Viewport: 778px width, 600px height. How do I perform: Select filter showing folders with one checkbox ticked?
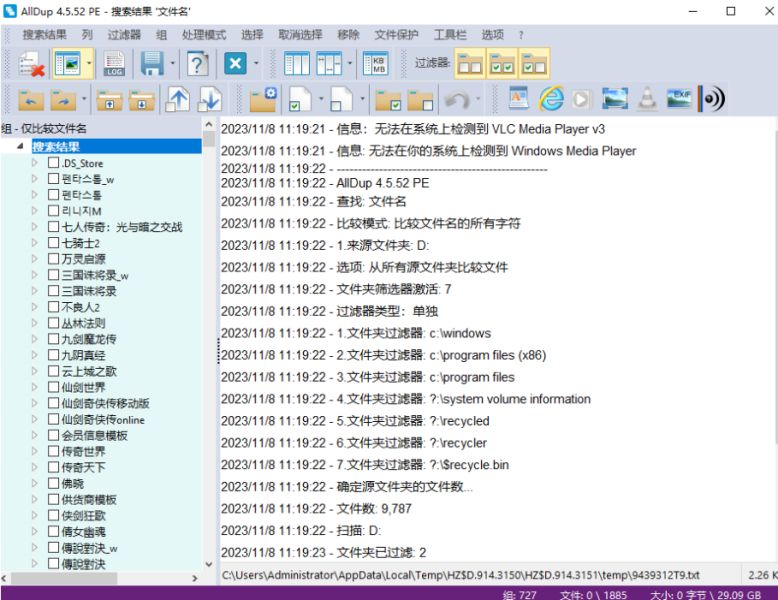(x=534, y=64)
